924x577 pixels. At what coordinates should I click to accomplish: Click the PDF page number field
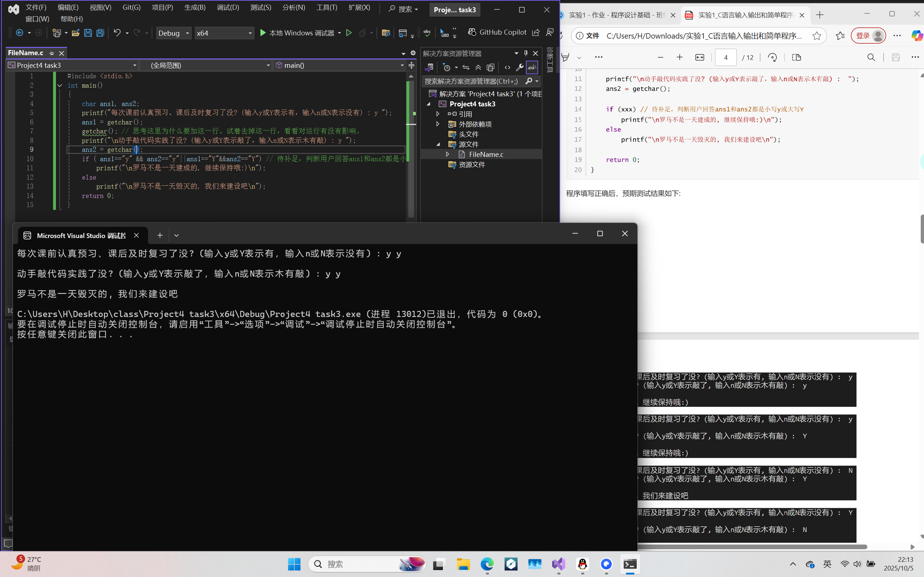tap(725, 57)
